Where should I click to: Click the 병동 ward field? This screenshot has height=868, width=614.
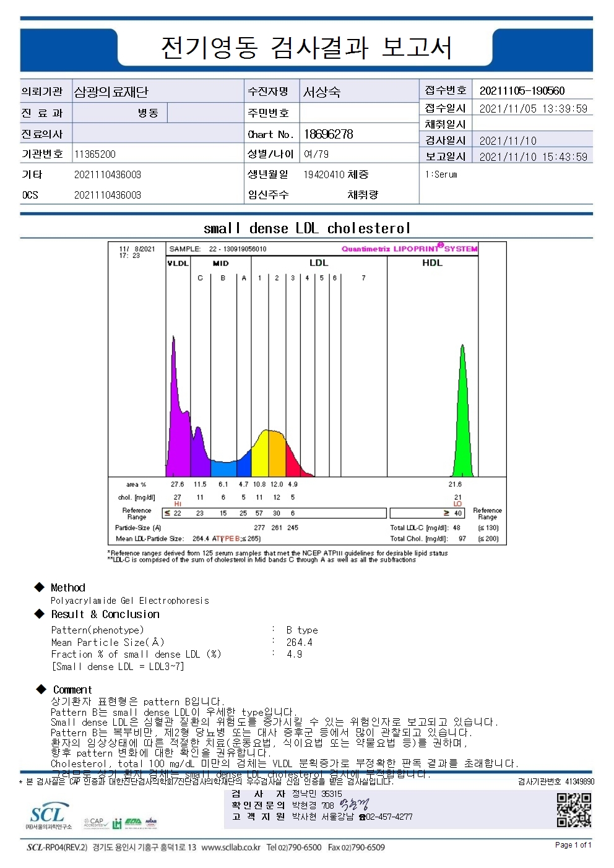click(x=148, y=113)
